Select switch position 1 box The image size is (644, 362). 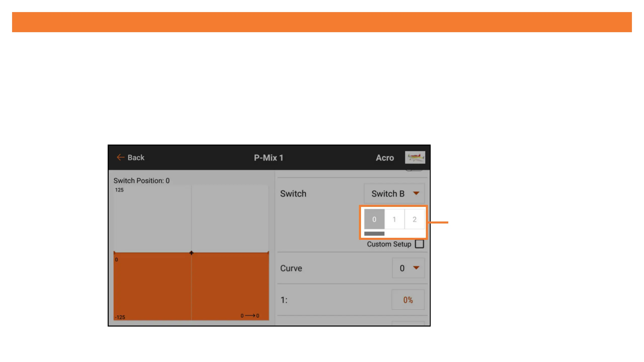(394, 219)
